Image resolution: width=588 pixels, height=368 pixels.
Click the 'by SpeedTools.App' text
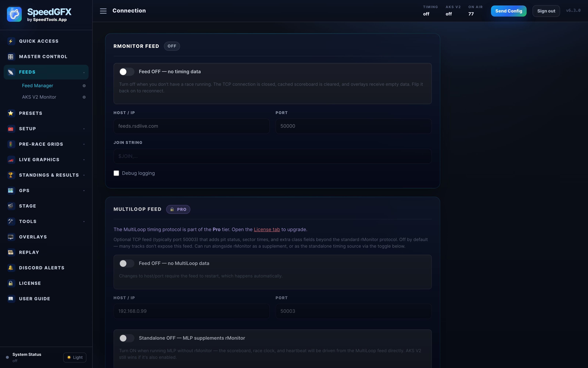pyautogui.click(x=47, y=20)
